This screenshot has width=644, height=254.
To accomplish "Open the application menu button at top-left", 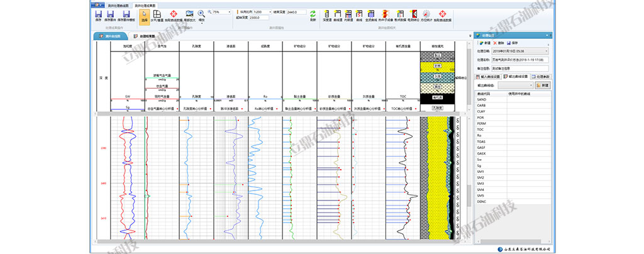I will (97, 5).
